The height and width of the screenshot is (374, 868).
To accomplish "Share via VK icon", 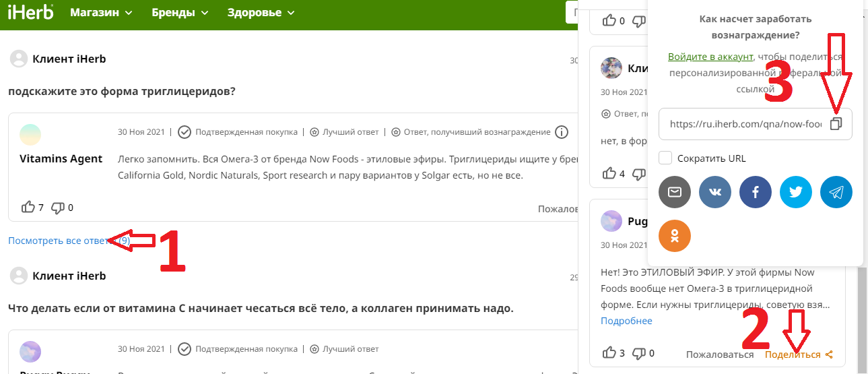I will click(x=715, y=193).
